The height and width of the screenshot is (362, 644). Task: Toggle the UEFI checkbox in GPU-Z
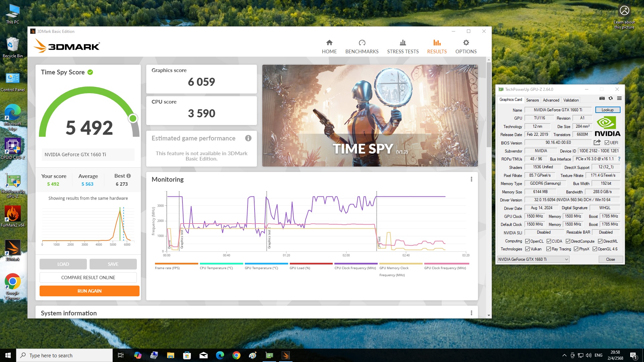coord(607,142)
